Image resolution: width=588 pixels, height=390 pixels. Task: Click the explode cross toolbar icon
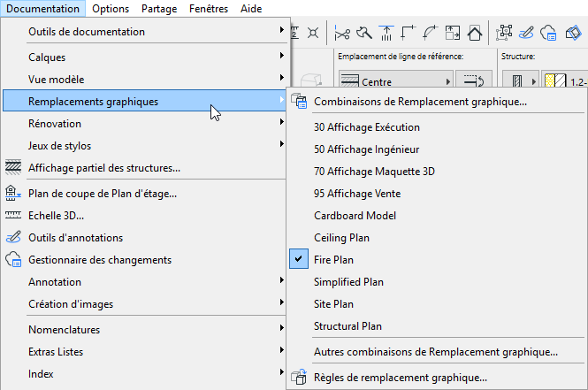[313, 33]
